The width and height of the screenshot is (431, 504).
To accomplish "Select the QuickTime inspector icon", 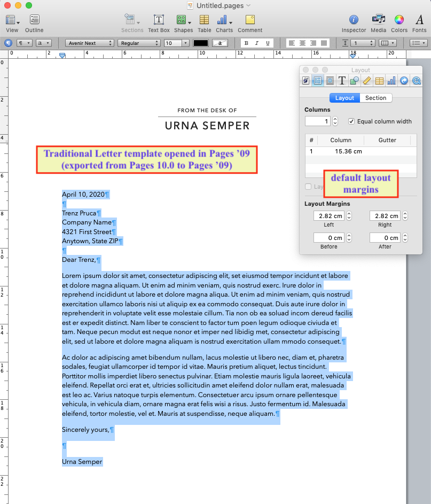I will pyautogui.click(x=417, y=81).
